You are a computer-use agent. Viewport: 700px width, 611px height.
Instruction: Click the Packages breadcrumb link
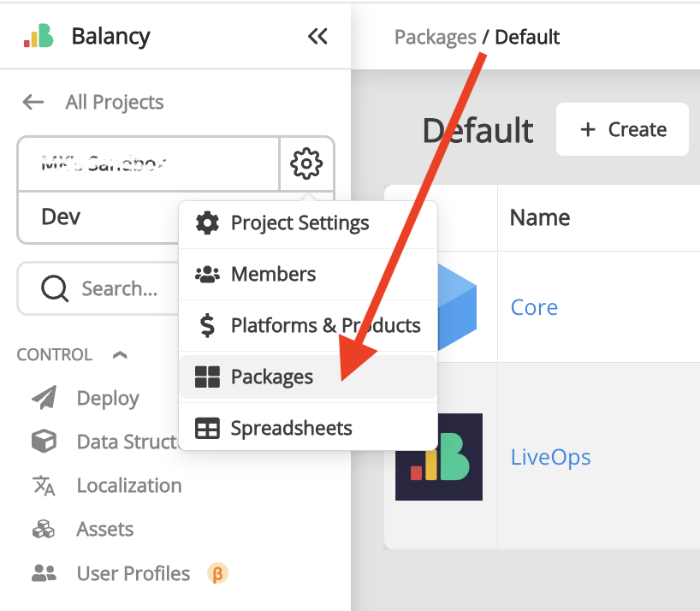(436, 37)
